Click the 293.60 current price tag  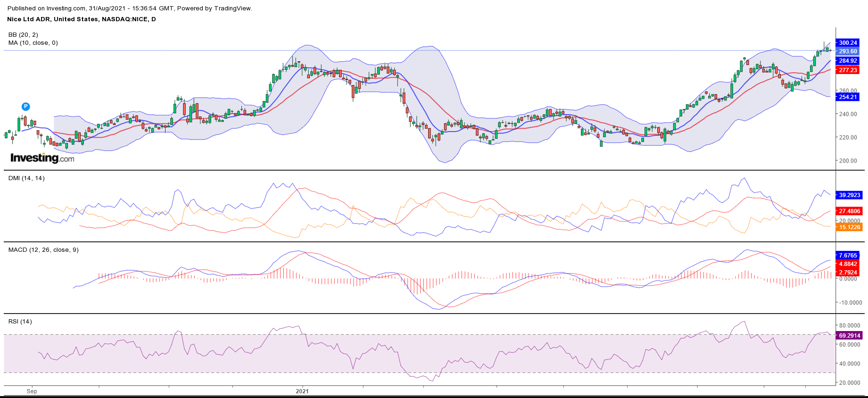(848, 51)
